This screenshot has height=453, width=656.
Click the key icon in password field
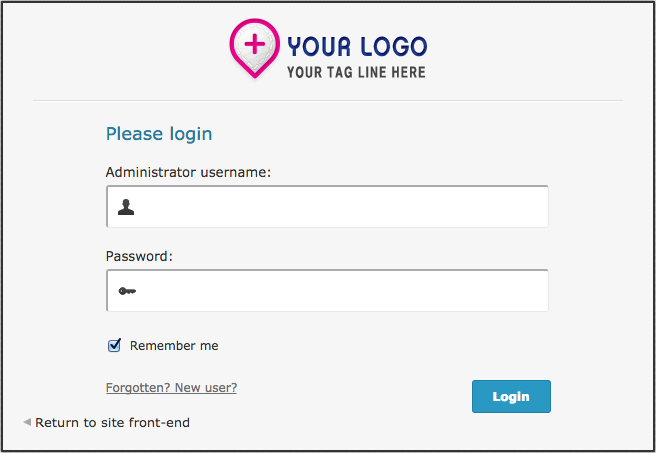tap(126, 291)
